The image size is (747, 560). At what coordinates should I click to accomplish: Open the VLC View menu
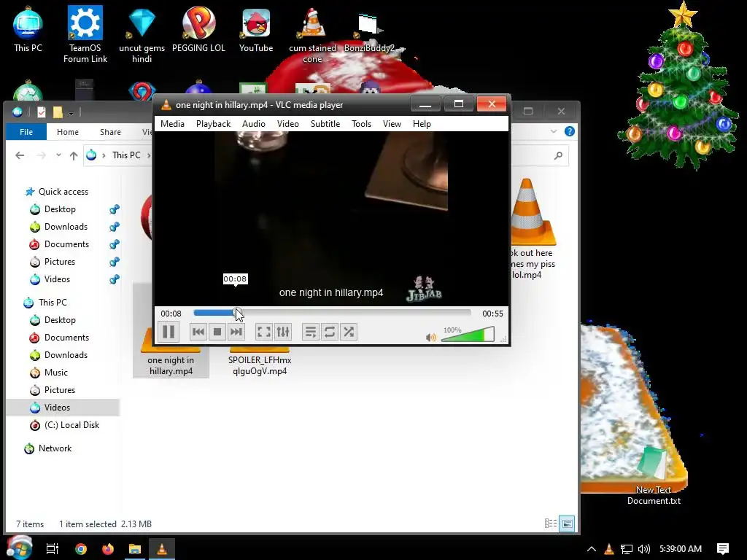tap(392, 124)
